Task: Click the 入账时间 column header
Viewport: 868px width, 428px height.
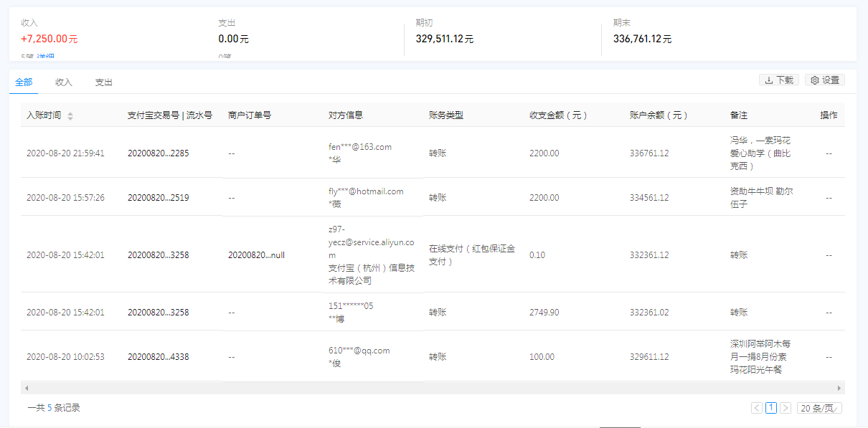Action: [44, 115]
